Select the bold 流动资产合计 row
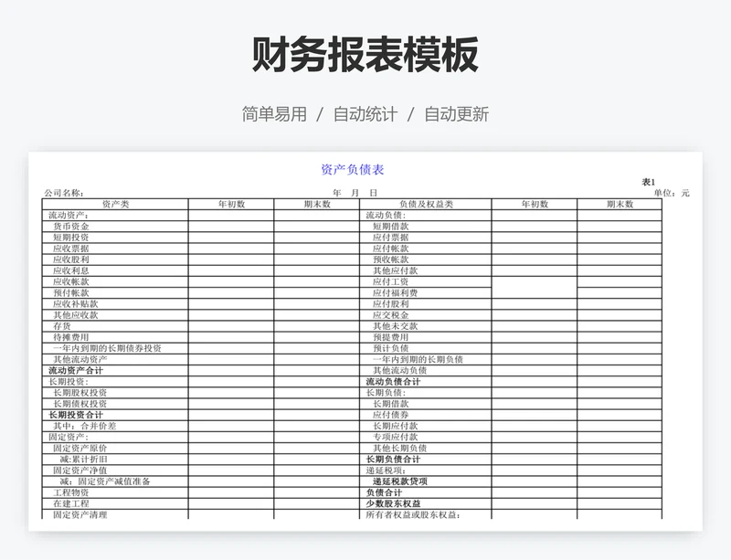This screenshot has width=731, height=560. [x=76, y=371]
